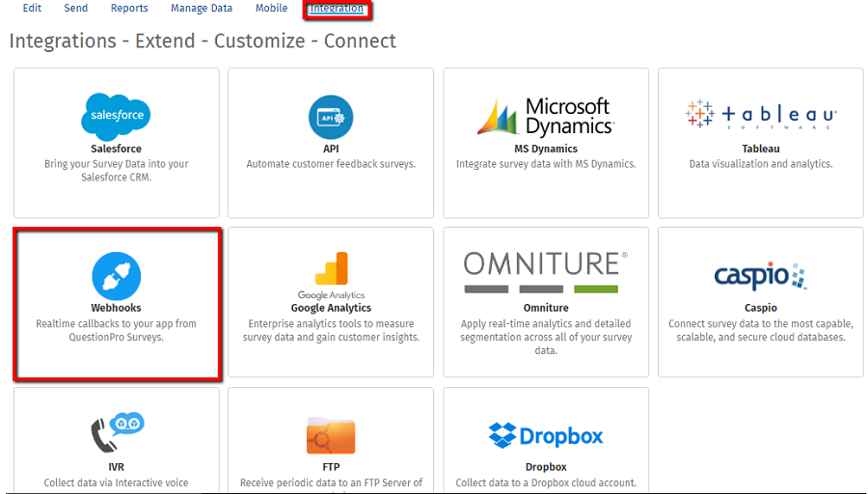Click "Automate customer feedback surveys." text

point(331,164)
